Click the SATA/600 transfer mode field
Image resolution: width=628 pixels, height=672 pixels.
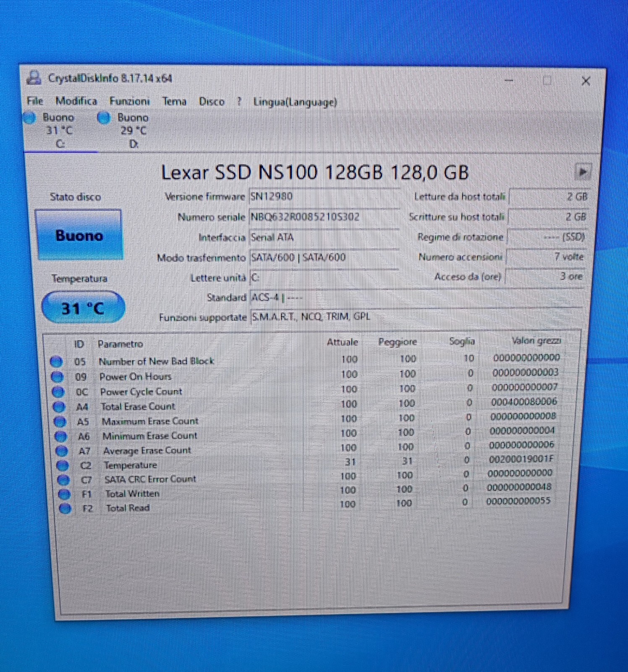(324, 257)
